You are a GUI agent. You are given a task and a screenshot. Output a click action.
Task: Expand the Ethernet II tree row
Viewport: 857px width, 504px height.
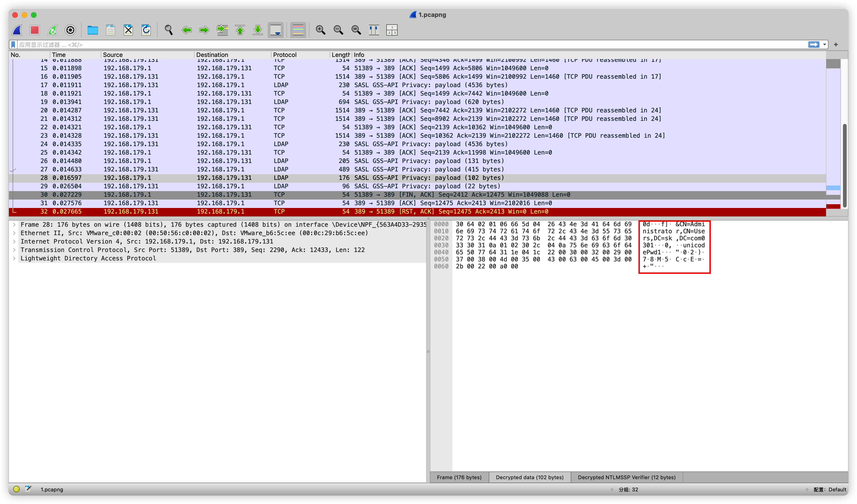[x=14, y=233]
